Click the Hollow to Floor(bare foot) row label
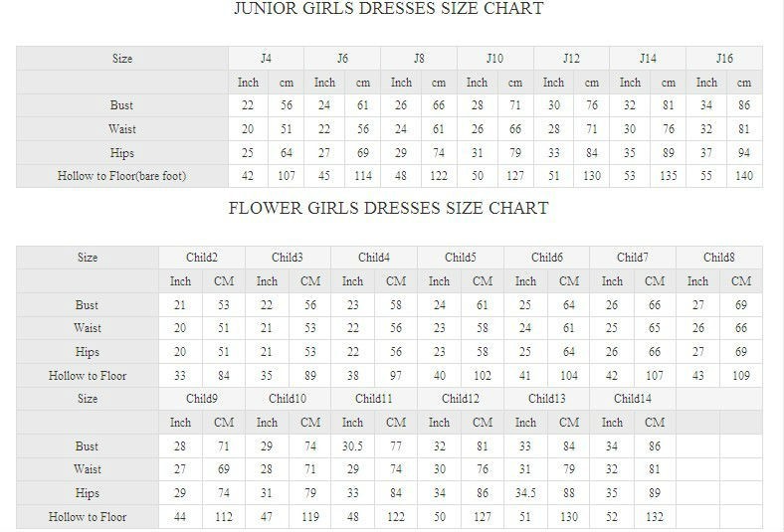Viewport: 784px width, 532px height. pyautogui.click(x=122, y=176)
